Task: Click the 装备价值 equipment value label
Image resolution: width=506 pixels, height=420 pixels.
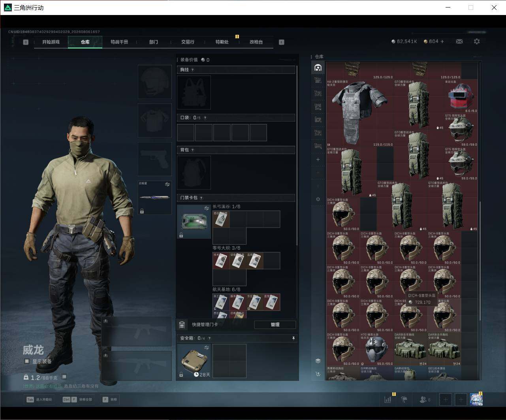Action: click(189, 60)
